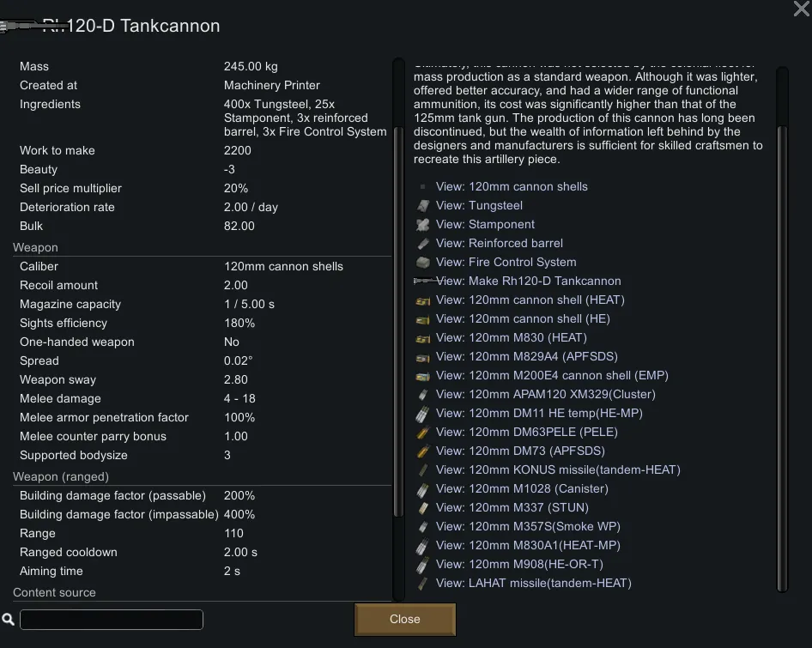Open View: 120mm KONUS missile link
Viewport: 812px width, 648px height.
[558, 470]
